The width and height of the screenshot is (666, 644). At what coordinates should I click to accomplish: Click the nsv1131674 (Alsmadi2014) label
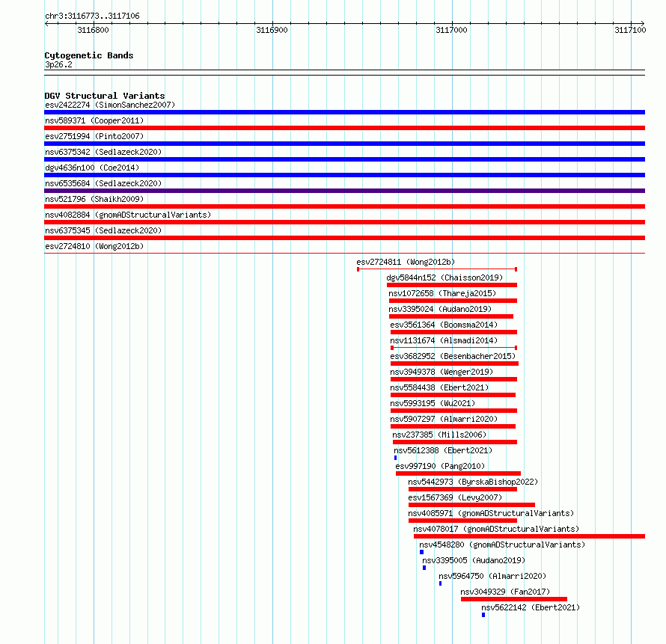[x=444, y=340]
